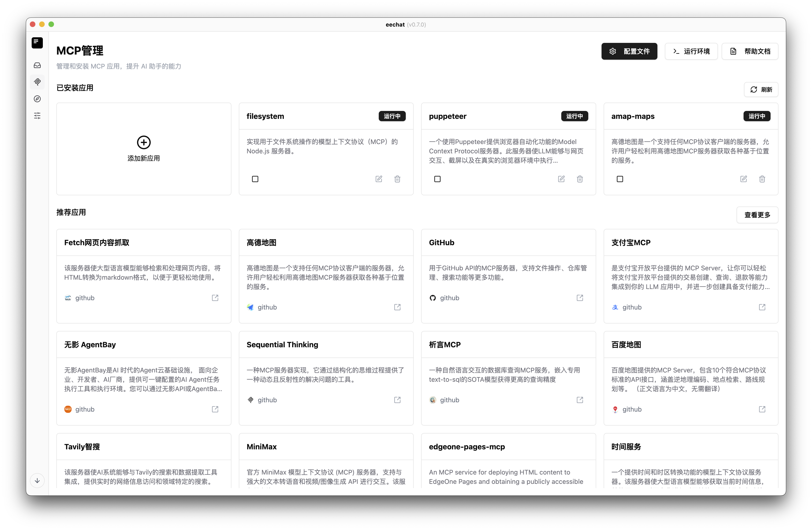812x530 pixels.
Task: Edit the filesystem server with the pencil icon
Action: pos(378,179)
